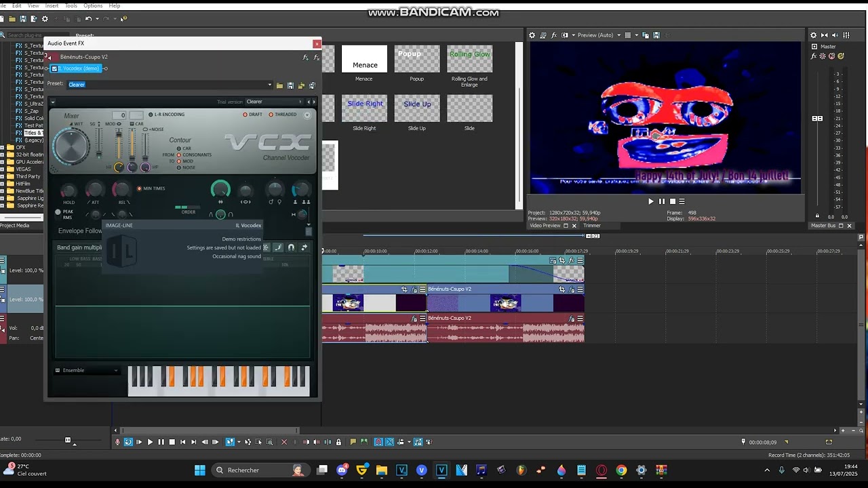Click the Vocodex WET mixer knob
The width and height of the screenshot is (868, 488).
pyautogui.click(x=71, y=147)
